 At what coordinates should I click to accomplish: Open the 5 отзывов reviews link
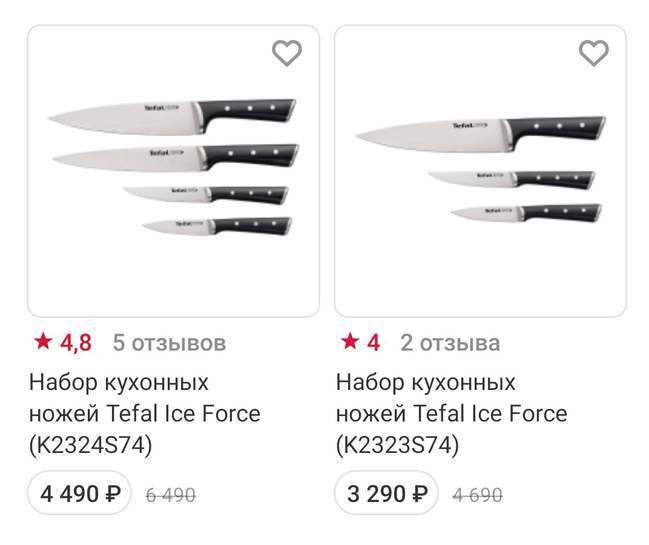coord(169,344)
